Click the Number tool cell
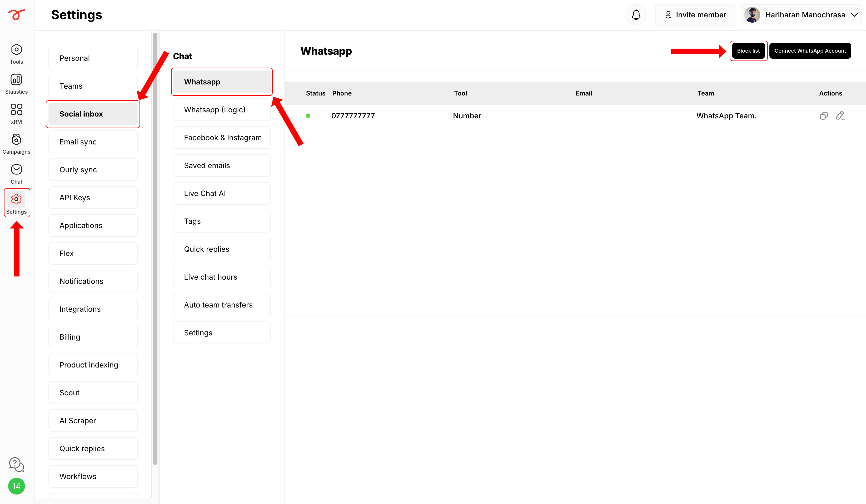 coord(467,116)
